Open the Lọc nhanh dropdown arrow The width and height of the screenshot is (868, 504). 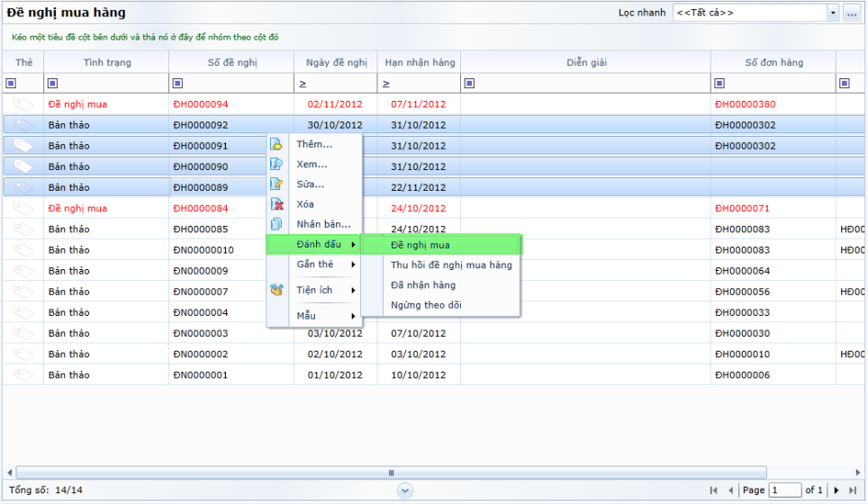[x=832, y=13]
